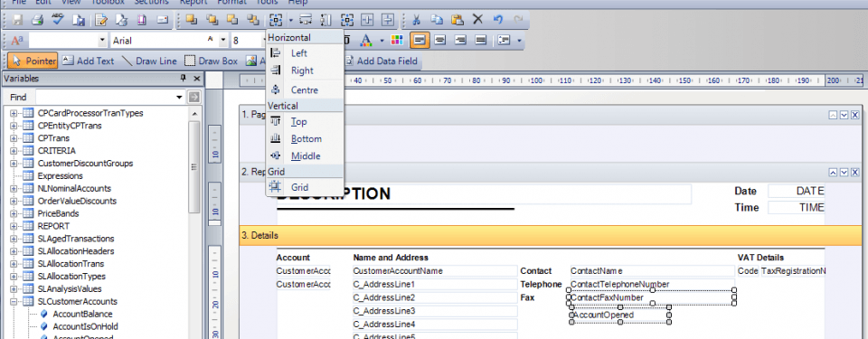Select the SLAllocationTypes tree item
Image resolution: width=868 pixels, height=339 pixels.
[x=71, y=277]
